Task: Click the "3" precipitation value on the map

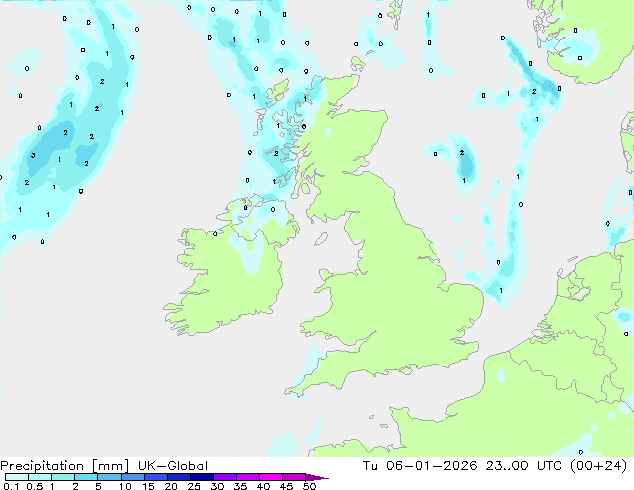Action: coord(33,155)
